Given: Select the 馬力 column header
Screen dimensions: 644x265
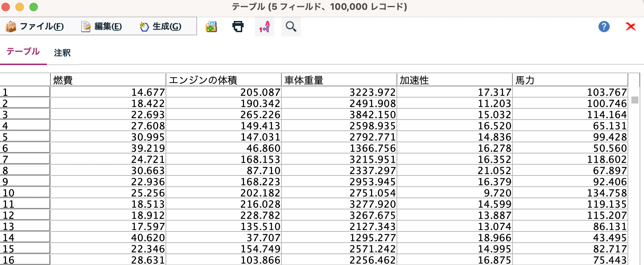Looking at the screenshot, I should tap(570, 80).
